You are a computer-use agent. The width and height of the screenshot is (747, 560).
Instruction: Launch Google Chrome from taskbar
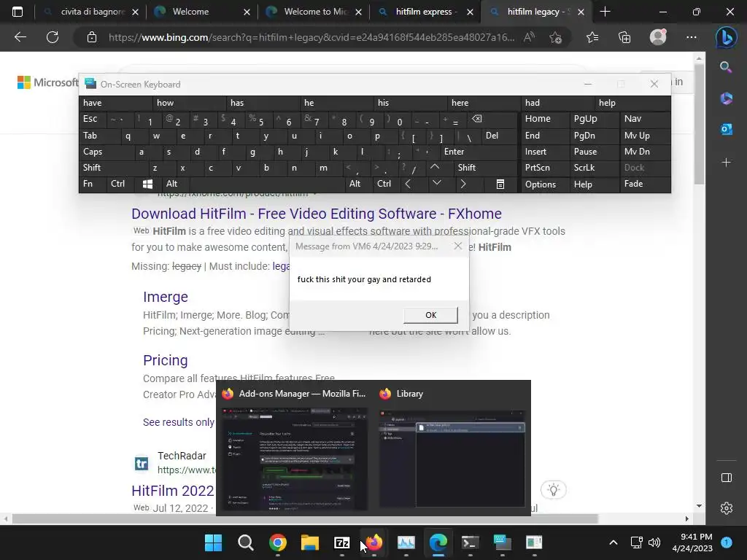pyautogui.click(x=278, y=542)
